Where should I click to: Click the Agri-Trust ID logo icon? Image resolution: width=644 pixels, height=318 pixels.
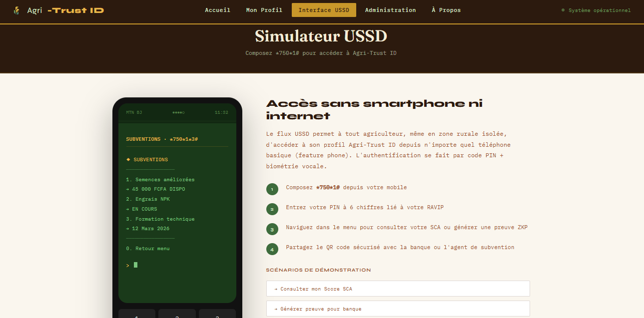pos(16,10)
